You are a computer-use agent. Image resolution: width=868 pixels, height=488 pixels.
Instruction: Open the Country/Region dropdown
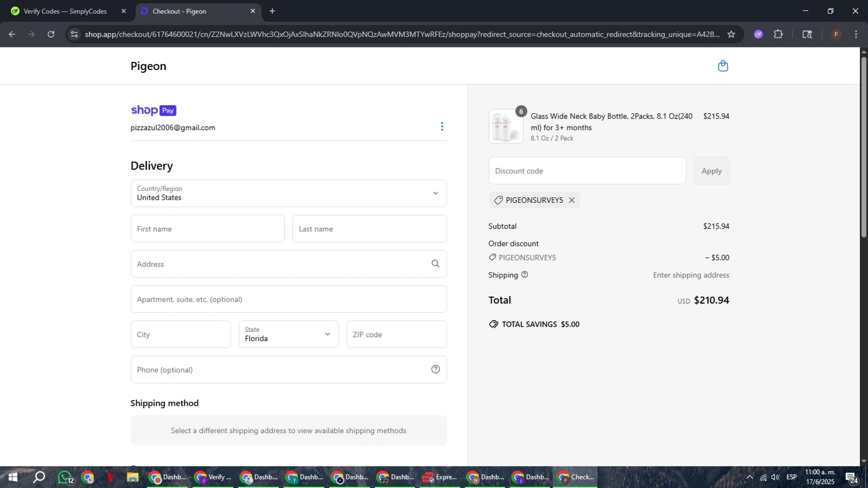289,193
